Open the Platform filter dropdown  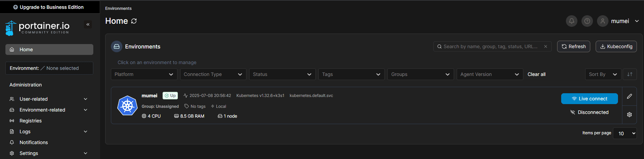pyautogui.click(x=144, y=74)
